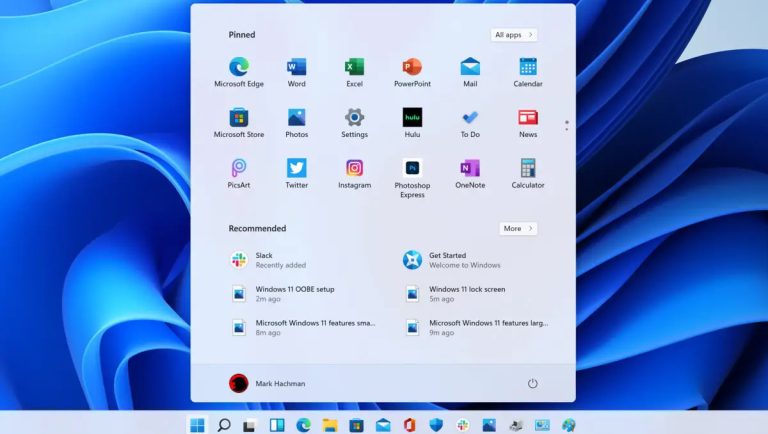Viewport: 768px width, 434px height.
Task: Click the power button in Start menu
Action: 532,384
